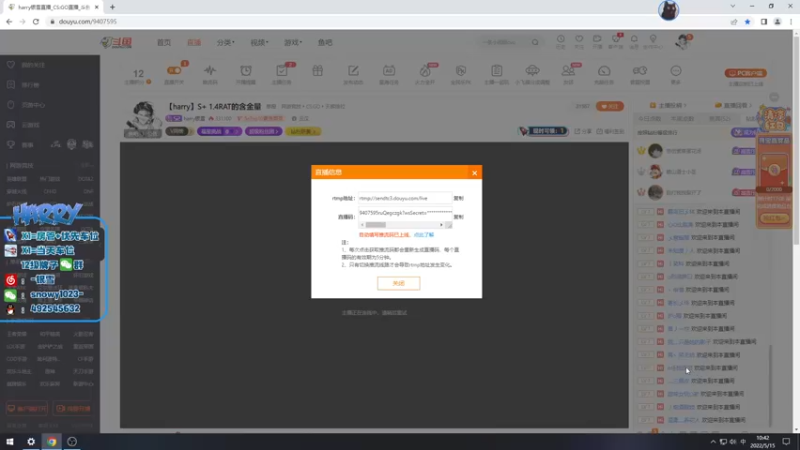
Task: Click the orange PC客户端 button
Action: tap(745, 73)
